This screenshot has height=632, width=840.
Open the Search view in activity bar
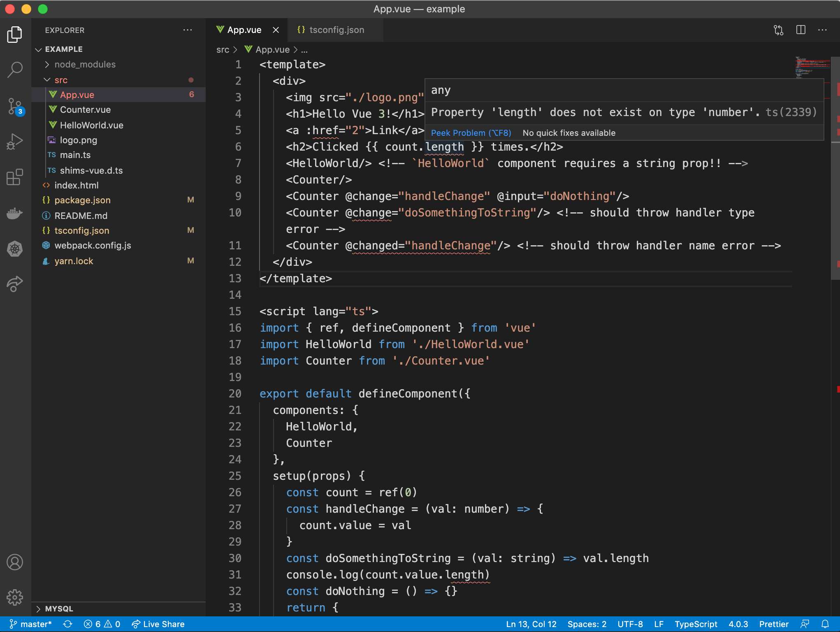15,70
